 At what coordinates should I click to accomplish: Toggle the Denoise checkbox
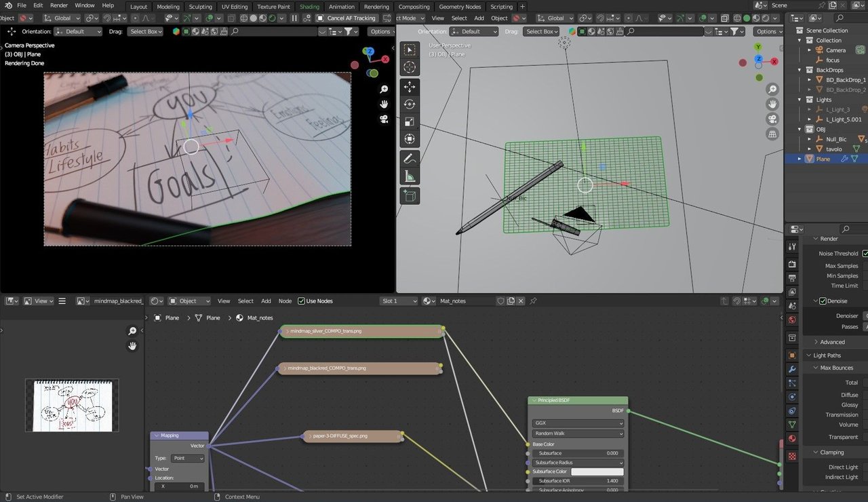823,301
